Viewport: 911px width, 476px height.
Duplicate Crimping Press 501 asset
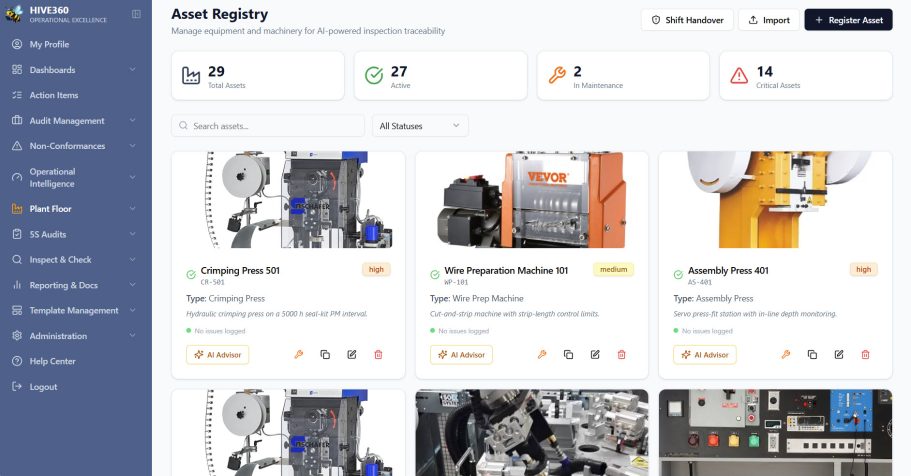click(325, 355)
